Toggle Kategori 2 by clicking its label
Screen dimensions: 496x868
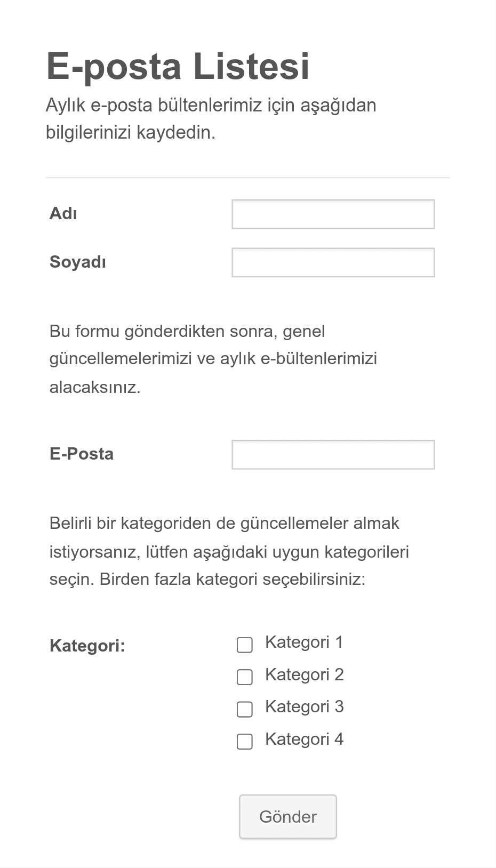[x=305, y=674]
